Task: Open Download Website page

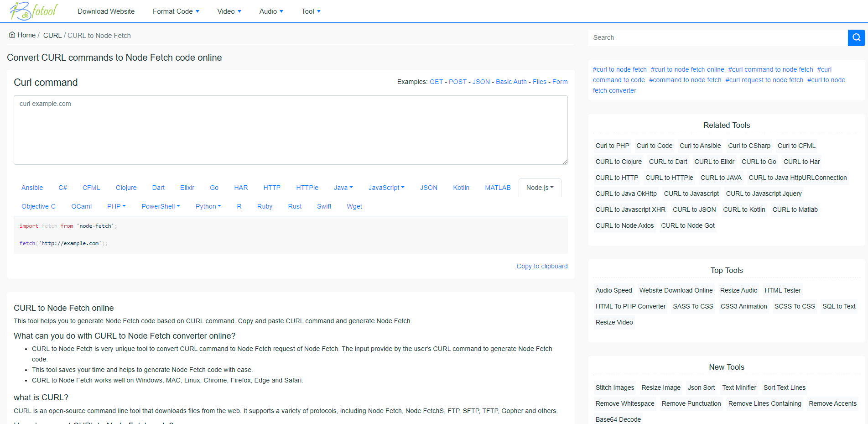Action: [x=106, y=11]
